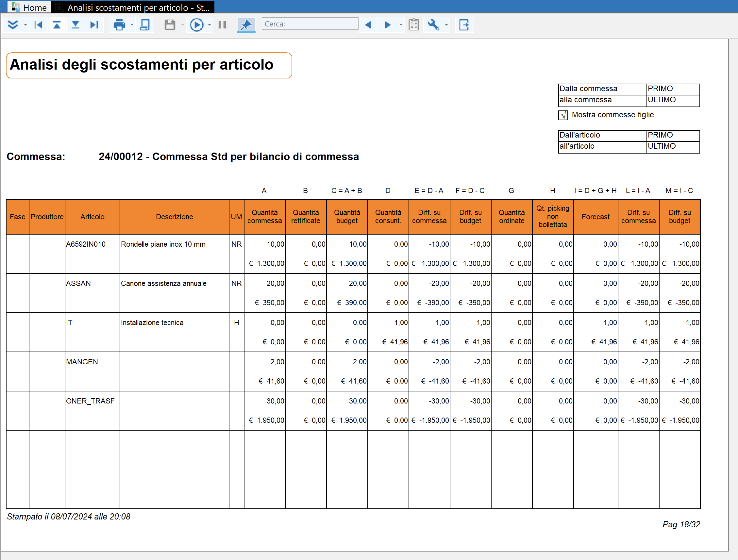Pause the report execution

coord(222,25)
